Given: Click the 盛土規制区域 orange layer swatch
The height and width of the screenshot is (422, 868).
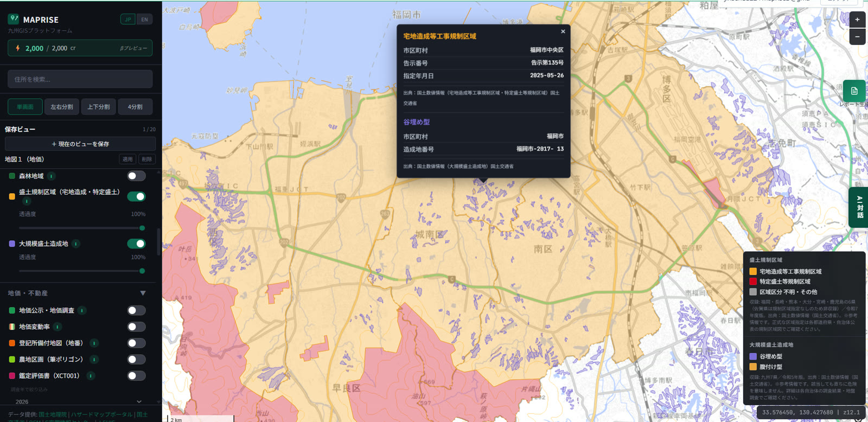Looking at the screenshot, I should coord(12,196).
